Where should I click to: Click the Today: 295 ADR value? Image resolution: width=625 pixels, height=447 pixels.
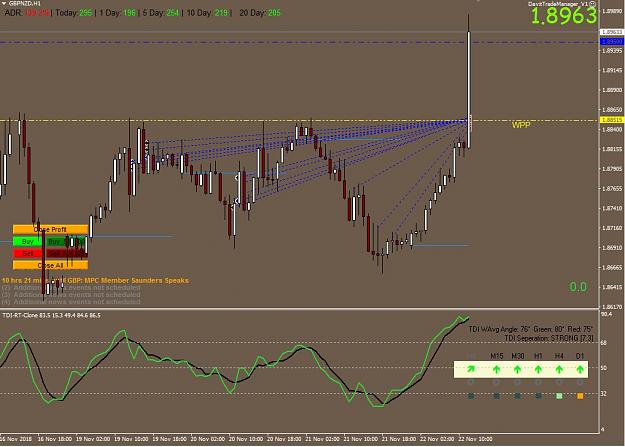(74, 13)
